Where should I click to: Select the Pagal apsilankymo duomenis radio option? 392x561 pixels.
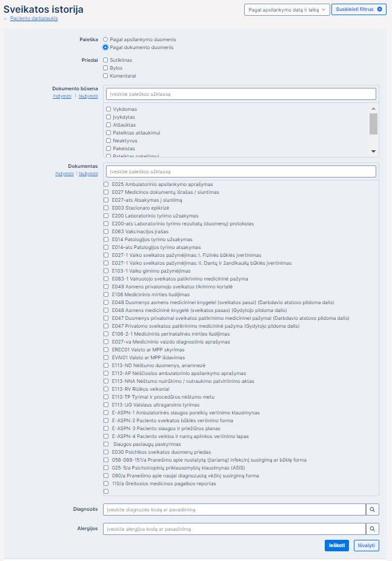[x=105, y=39]
